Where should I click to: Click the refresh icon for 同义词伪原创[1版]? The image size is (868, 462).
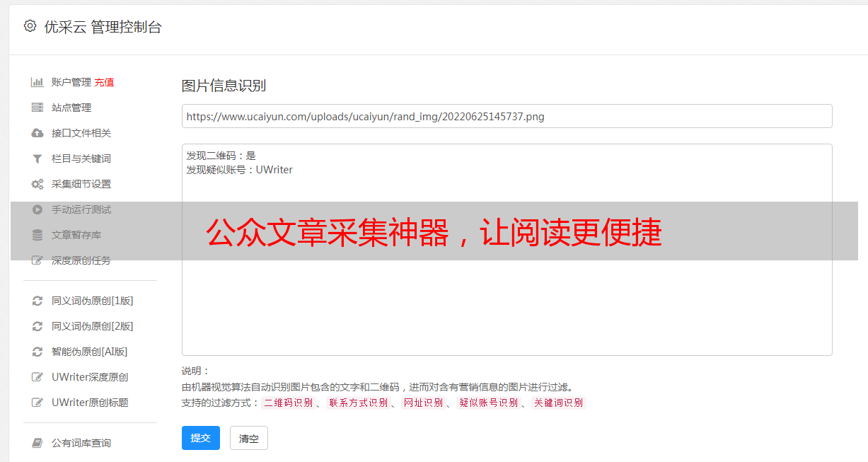[x=37, y=301]
